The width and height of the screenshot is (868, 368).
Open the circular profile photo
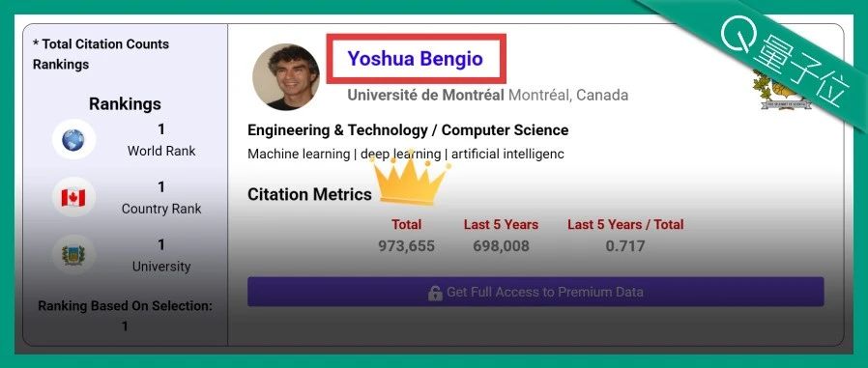coord(286,77)
